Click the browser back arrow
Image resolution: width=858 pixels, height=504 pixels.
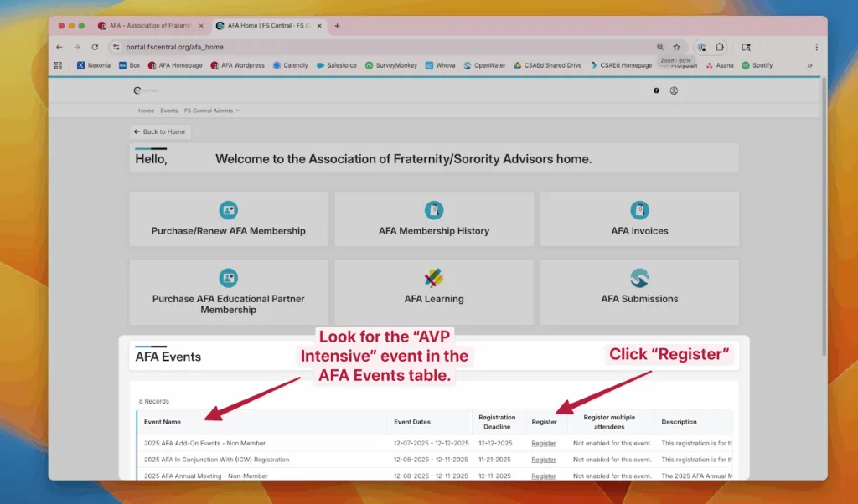(59, 47)
